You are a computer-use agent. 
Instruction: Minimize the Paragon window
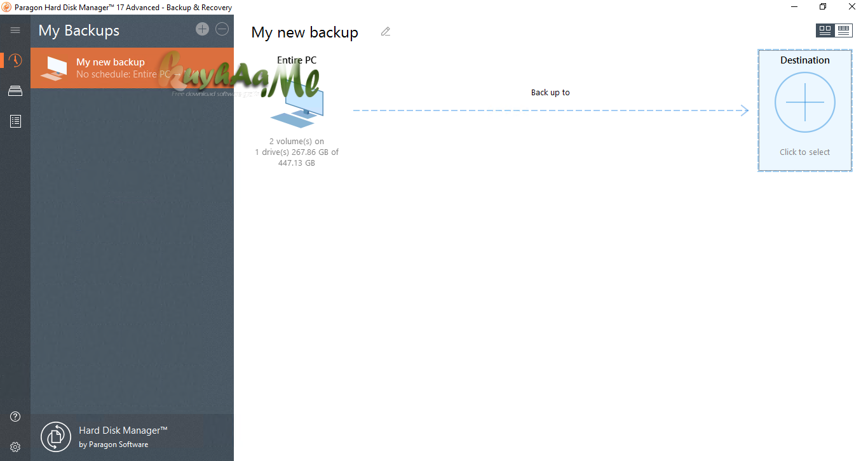coord(794,7)
